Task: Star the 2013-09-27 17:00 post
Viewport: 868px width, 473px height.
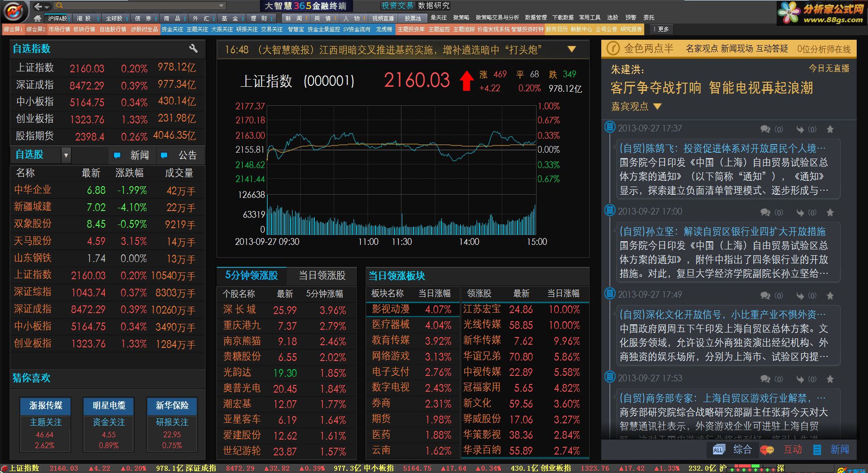Action: (830, 212)
